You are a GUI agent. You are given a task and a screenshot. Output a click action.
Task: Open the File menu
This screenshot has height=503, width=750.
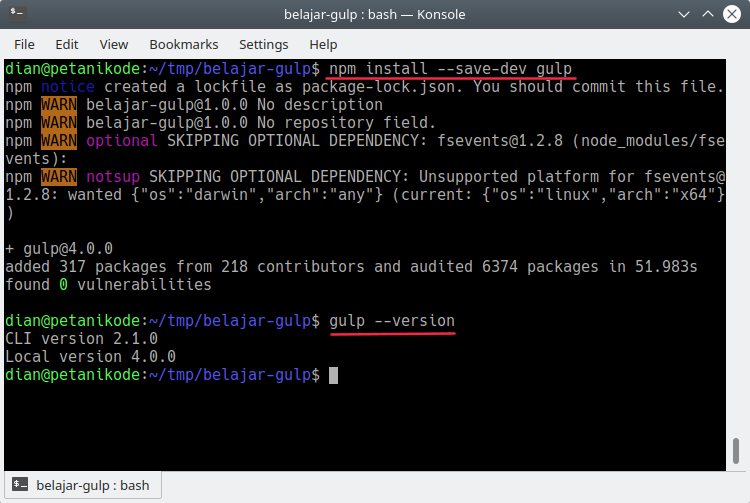[24, 44]
